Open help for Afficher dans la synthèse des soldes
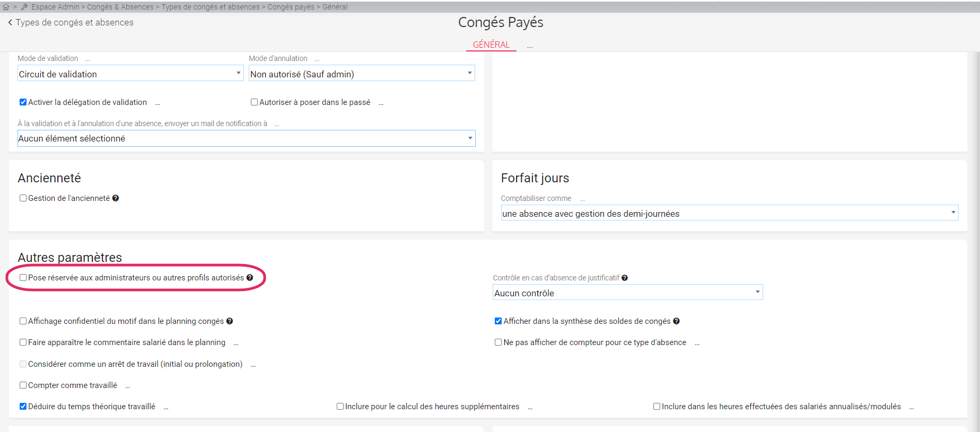Viewport: 980px width, 432px height. [676, 321]
